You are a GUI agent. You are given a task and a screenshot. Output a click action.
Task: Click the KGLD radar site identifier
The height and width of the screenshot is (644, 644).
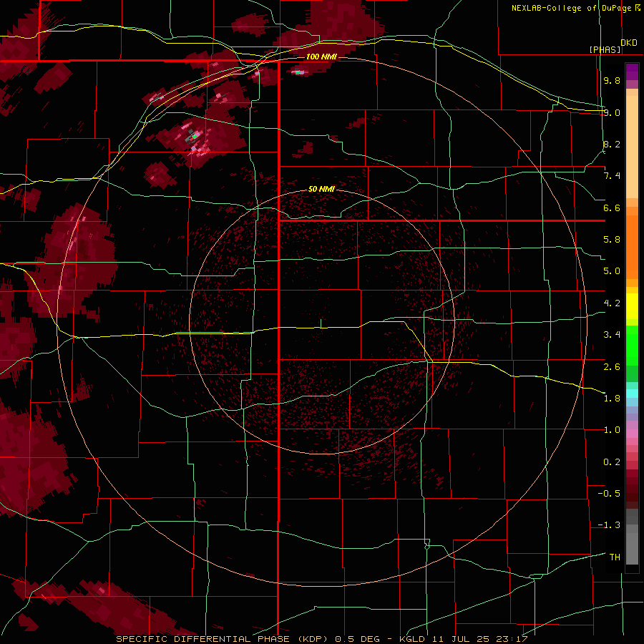coord(412,639)
